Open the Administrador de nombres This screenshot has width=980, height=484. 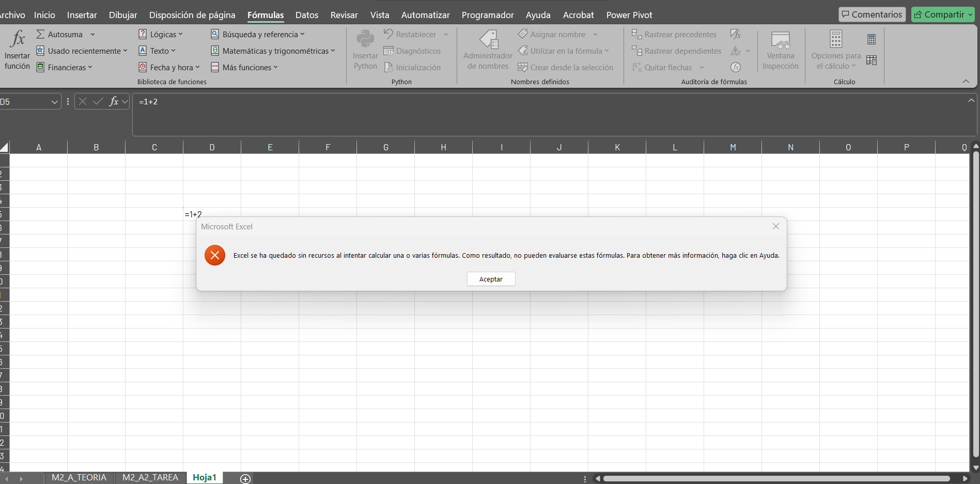click(x=486, y=50)
